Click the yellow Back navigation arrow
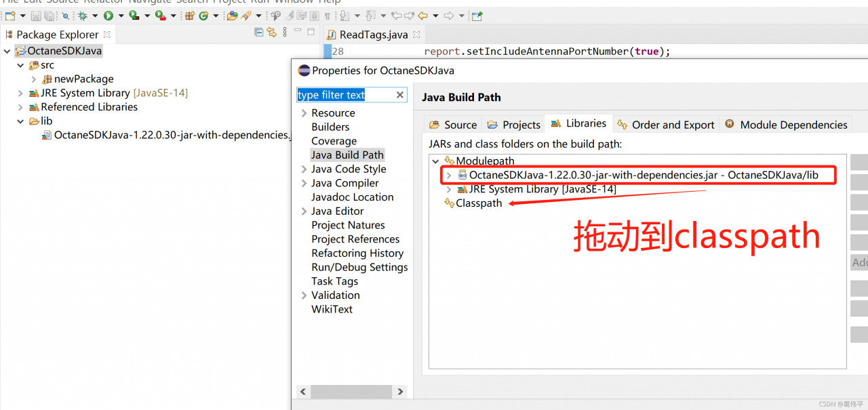Viewport: 868px width, 410px height. (422, 16)
